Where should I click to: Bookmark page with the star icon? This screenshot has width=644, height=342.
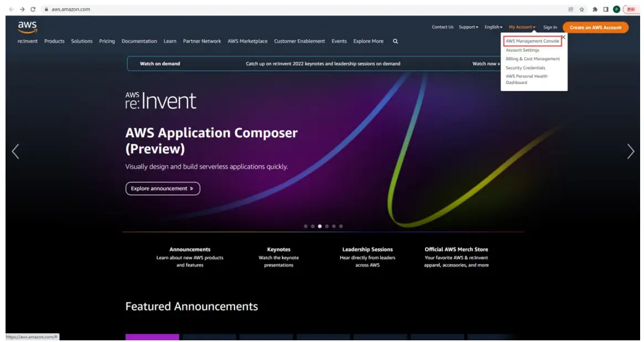(x=581, y=9)
